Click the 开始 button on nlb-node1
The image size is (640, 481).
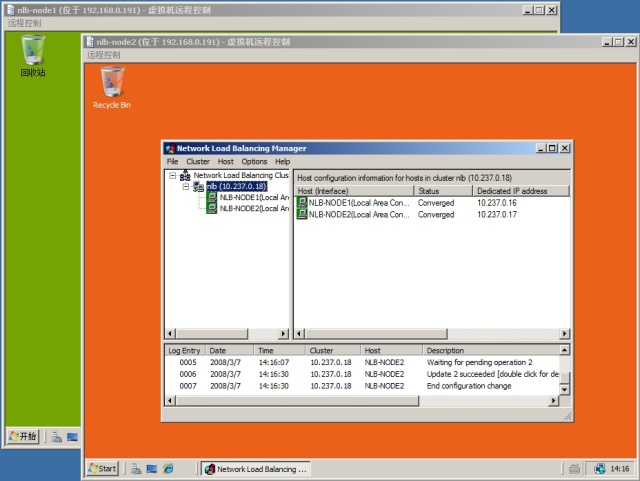point(23,436)
